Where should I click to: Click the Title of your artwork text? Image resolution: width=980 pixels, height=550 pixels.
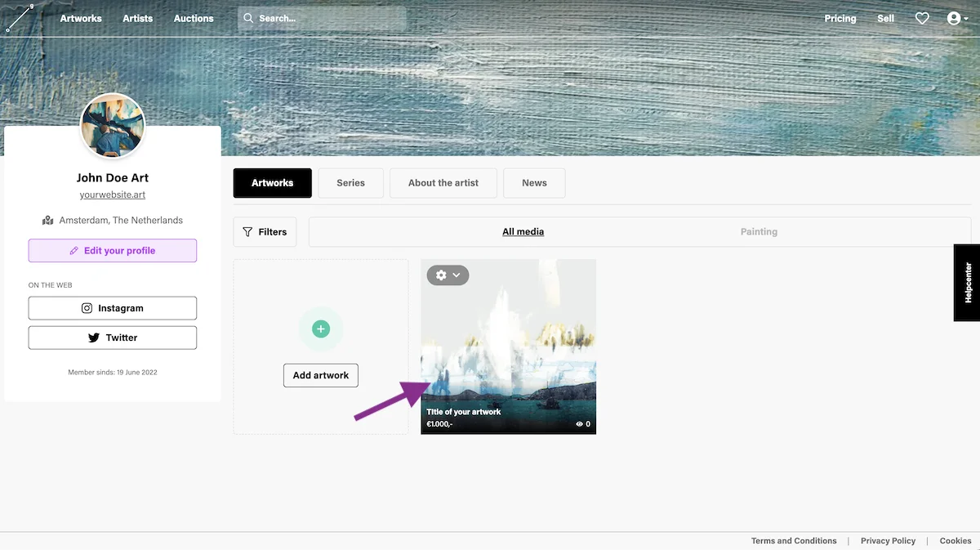(464, 412)
